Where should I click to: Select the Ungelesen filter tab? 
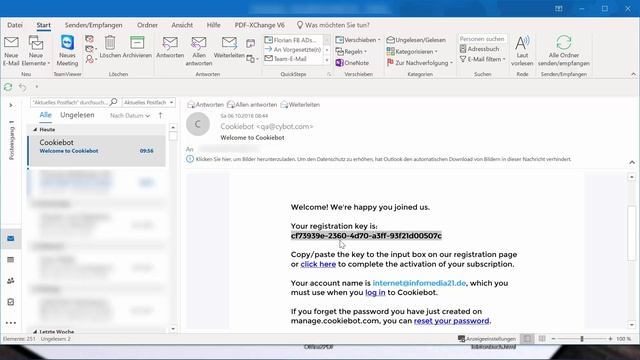coord(77,115)
